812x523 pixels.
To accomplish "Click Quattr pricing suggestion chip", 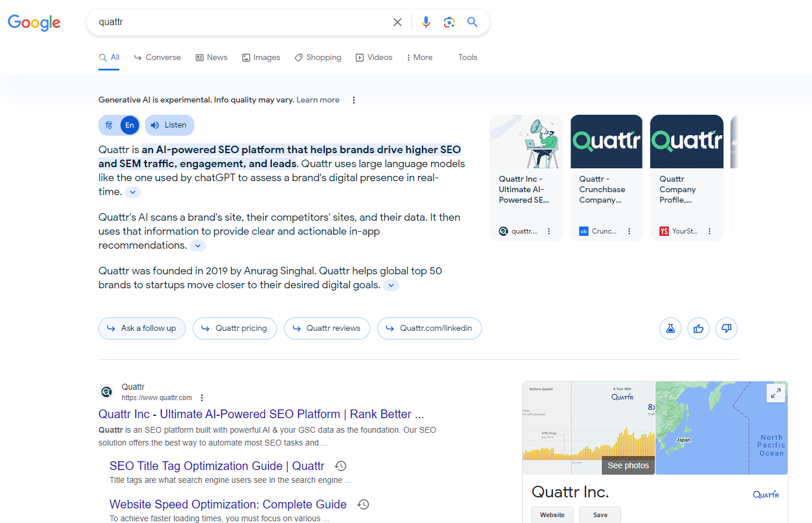I will [235, 328].
